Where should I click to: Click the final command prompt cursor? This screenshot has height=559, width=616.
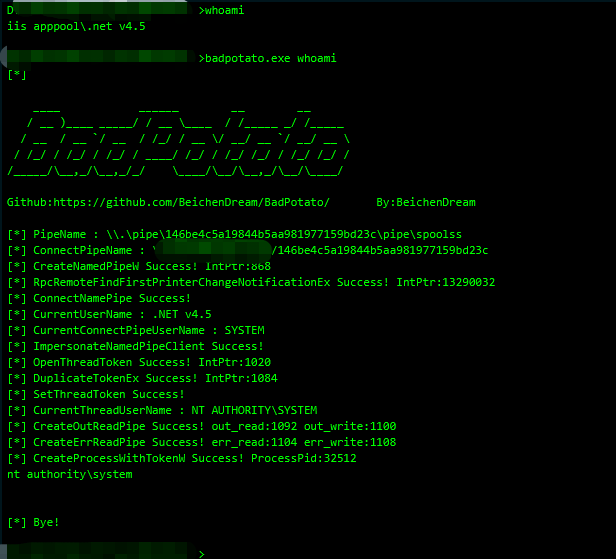click(202, 554)
